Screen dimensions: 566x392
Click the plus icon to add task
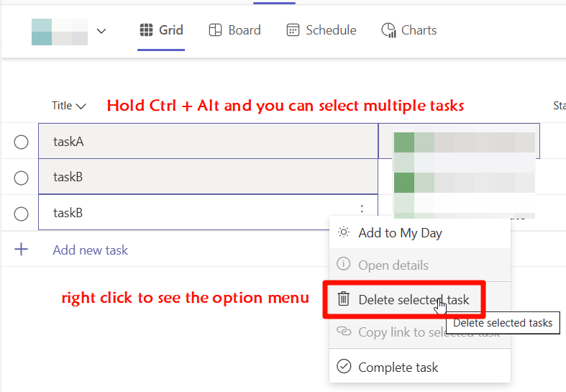click(x=21, y=249)
